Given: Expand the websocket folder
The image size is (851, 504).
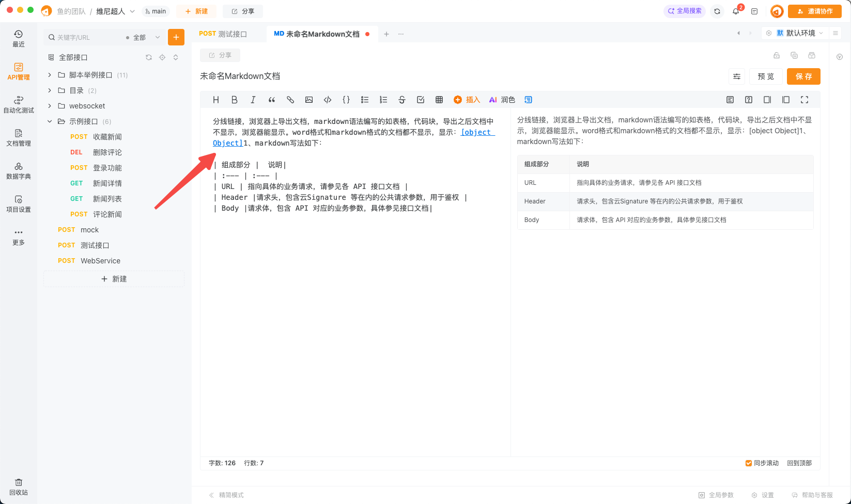Looking at the screenshot, I should click(49, 105).
